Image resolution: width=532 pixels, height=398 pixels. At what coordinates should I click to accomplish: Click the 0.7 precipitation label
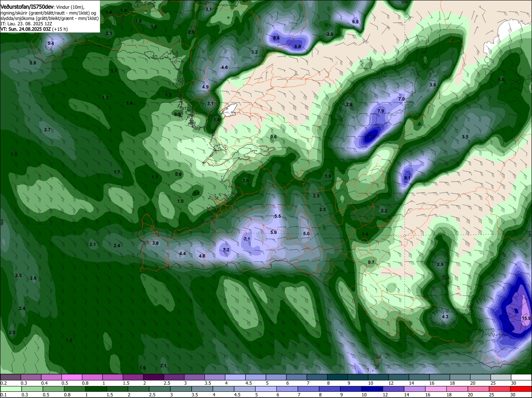pos(371,262)
